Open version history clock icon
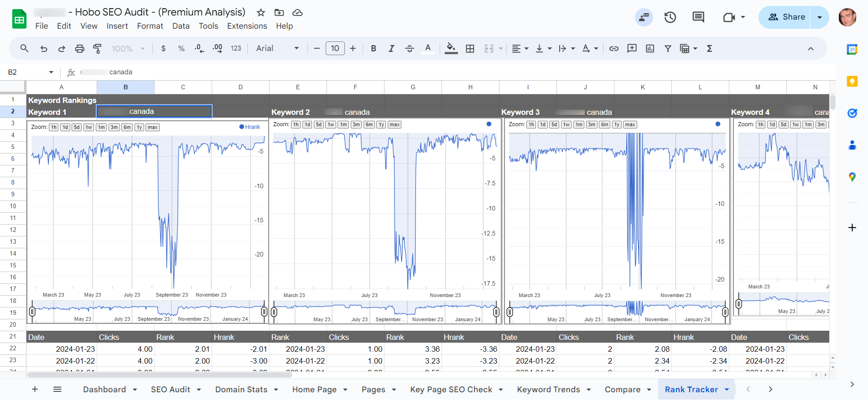Viewport: 868px width, 400px height. (x=670, y=17)
